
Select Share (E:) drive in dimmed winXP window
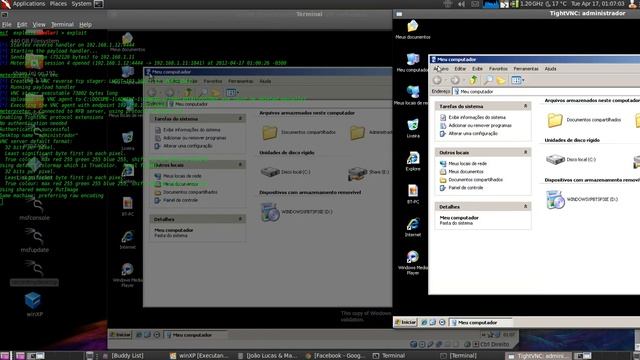pyautogui.click(x=368, y=173)
